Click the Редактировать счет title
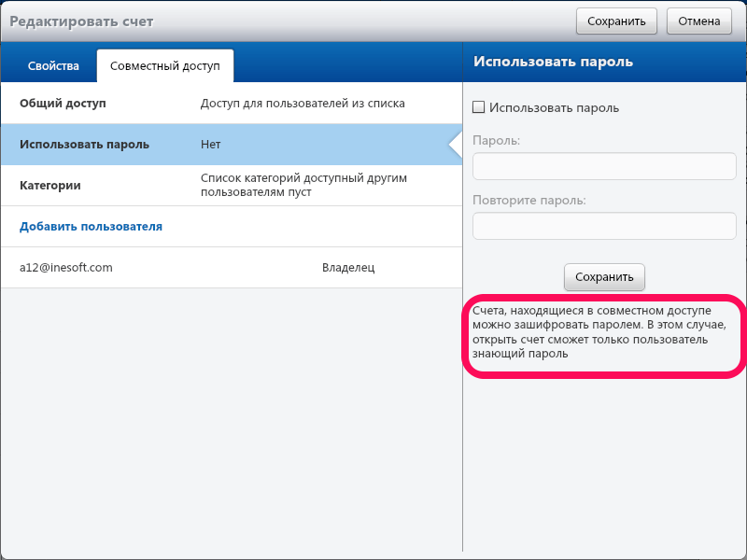This screenshot has width=747, height=560. pyautogui.click(x=81, y=21)
